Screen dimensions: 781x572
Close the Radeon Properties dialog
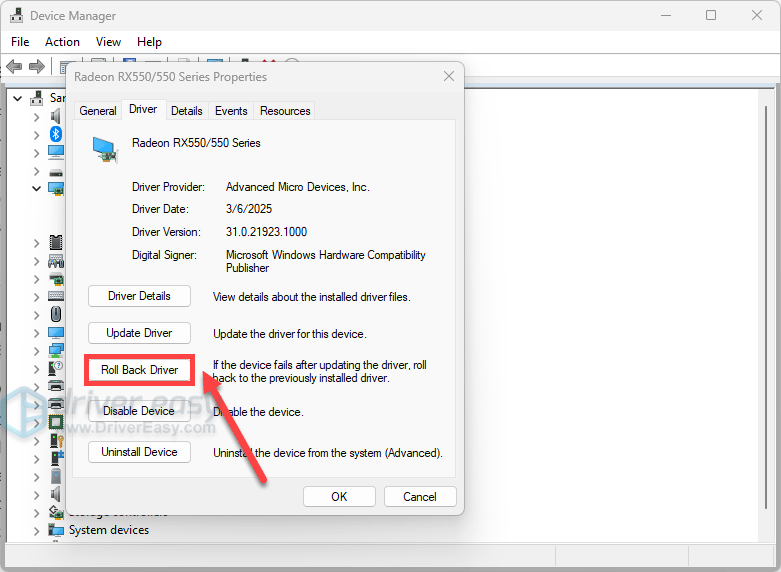point(448,76)
